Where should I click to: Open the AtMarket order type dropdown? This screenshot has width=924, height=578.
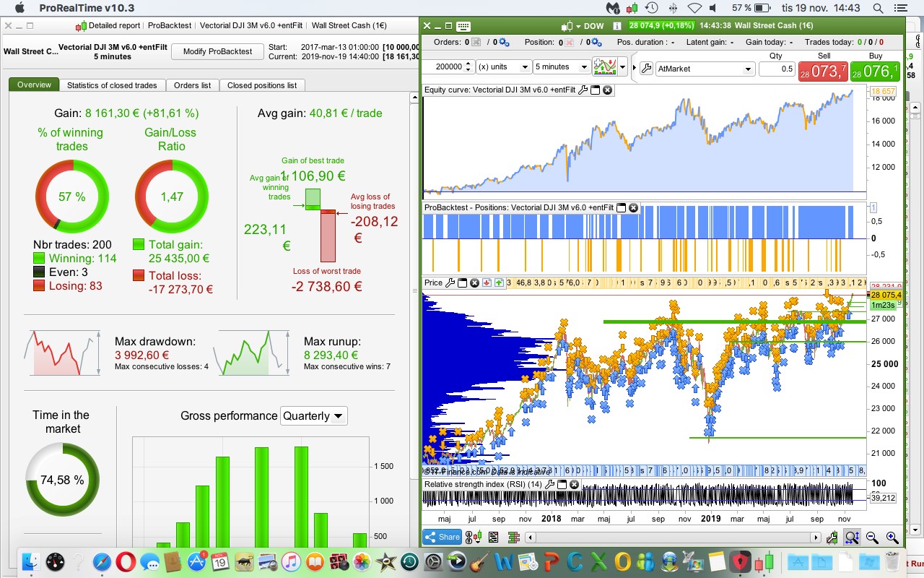coord(705,69)
